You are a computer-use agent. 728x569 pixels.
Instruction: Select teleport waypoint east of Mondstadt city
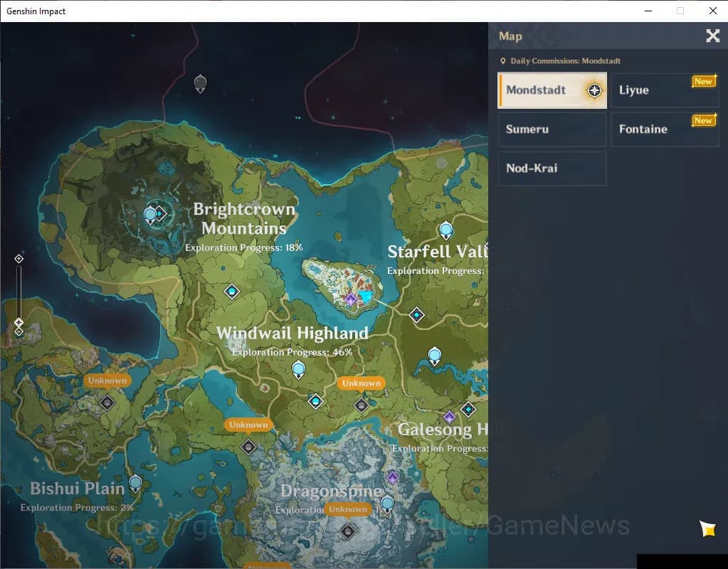(417, 315)
